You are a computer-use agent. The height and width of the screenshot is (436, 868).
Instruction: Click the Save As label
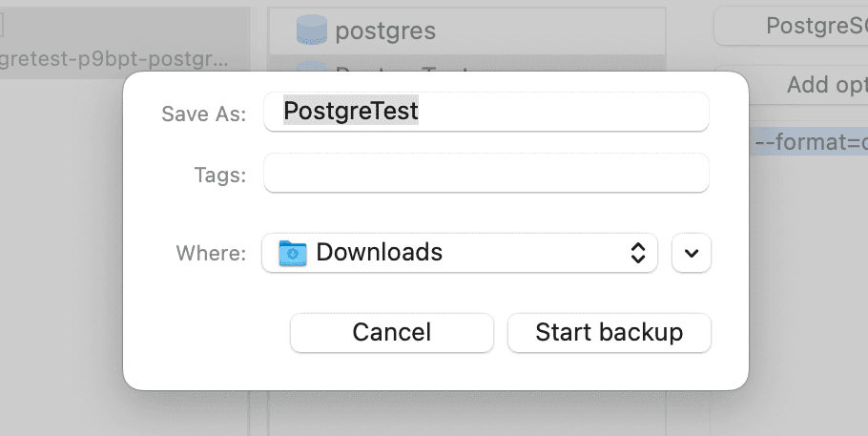coord(203,114)
